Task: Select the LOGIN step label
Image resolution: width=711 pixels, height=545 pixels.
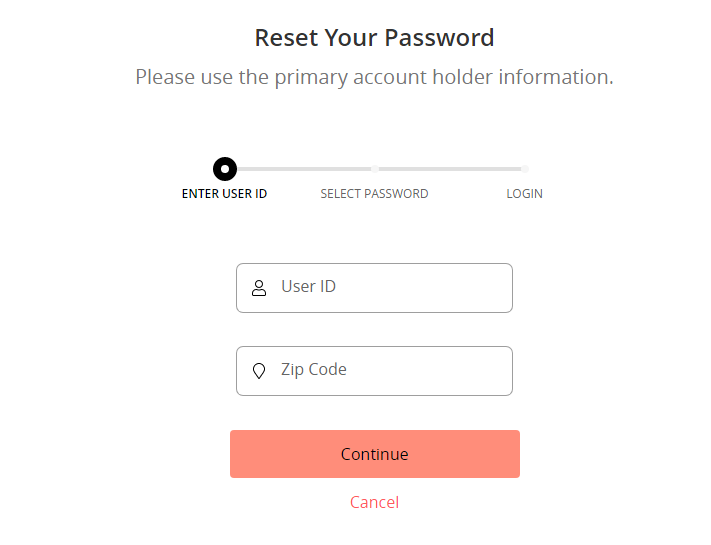Action: (525, 194)
